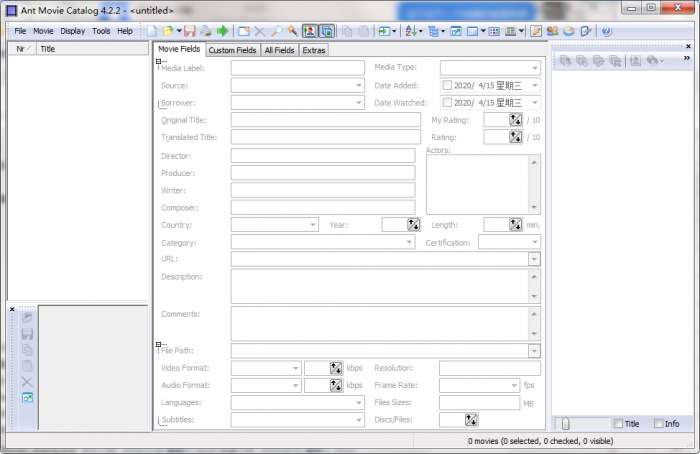The height and width of the screenshot is (454, 700).
Task: Open the File menu
Action: [x=20, y=31]
